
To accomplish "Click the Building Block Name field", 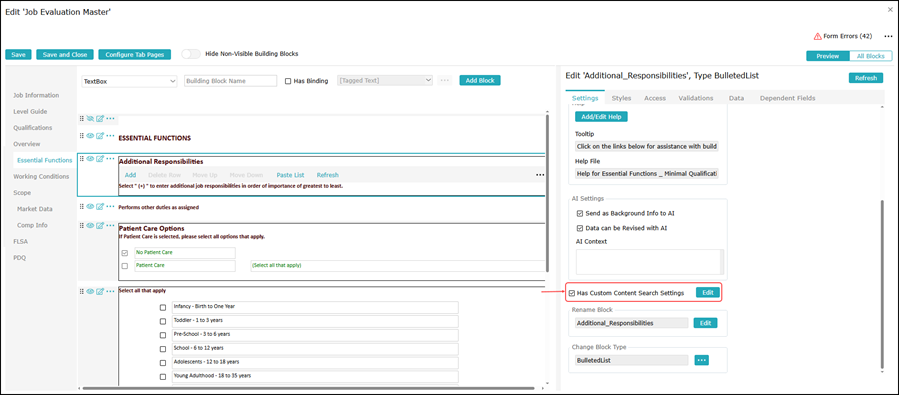I will [x=230, y=81].
